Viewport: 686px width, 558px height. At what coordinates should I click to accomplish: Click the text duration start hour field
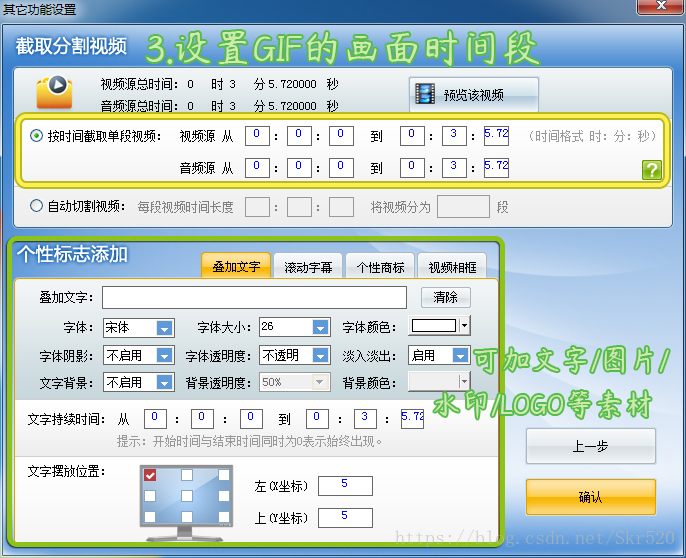point(155,419)
